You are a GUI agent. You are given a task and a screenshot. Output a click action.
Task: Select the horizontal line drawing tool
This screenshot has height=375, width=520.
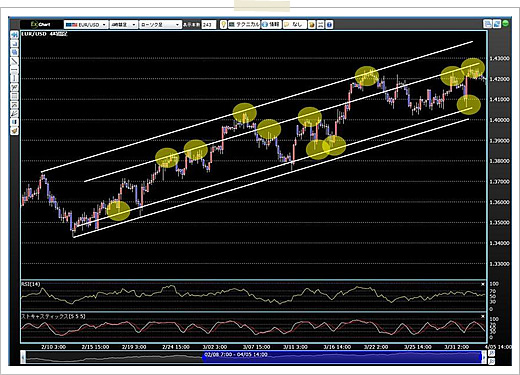14,70
